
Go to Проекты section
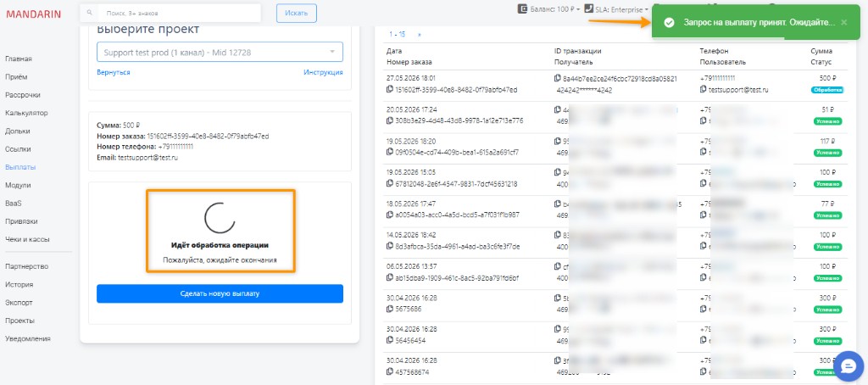tap(20, 321)
